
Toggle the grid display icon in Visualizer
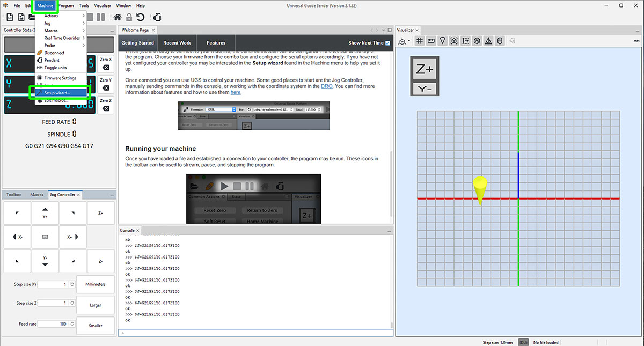pyautogui.click(x=420, y=41)
